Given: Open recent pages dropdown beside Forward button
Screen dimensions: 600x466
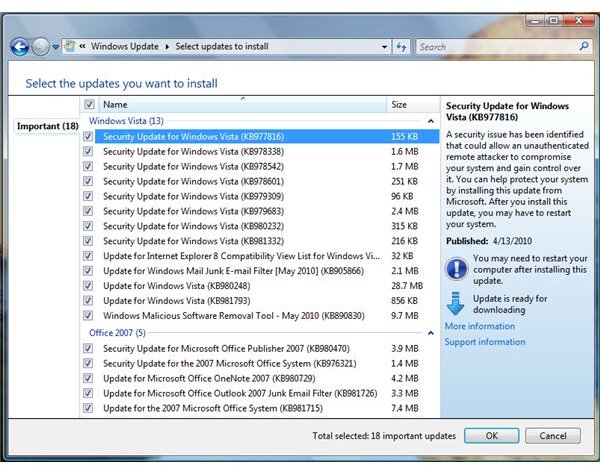Looking at the screenshot, I should (55, 47).
